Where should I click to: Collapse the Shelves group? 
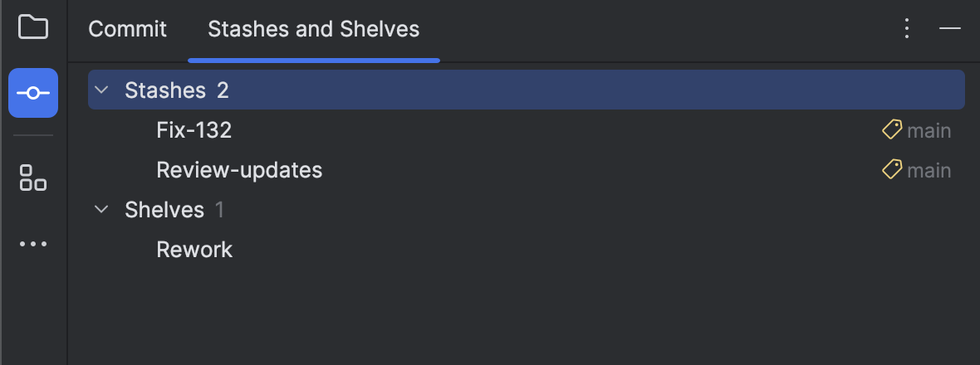[x=102, y=210]
